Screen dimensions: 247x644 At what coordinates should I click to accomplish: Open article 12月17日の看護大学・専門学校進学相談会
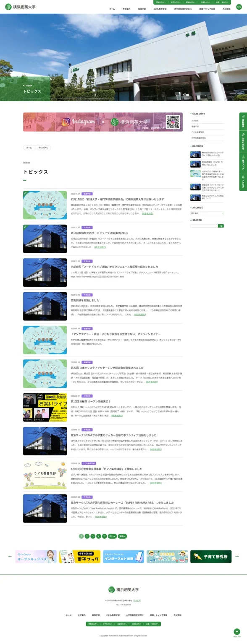[117, 199]
